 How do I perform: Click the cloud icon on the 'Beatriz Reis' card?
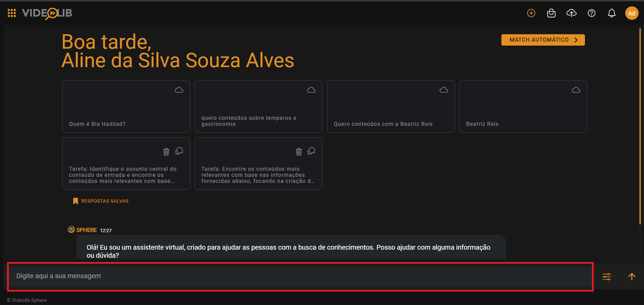[x=576, y=90]
